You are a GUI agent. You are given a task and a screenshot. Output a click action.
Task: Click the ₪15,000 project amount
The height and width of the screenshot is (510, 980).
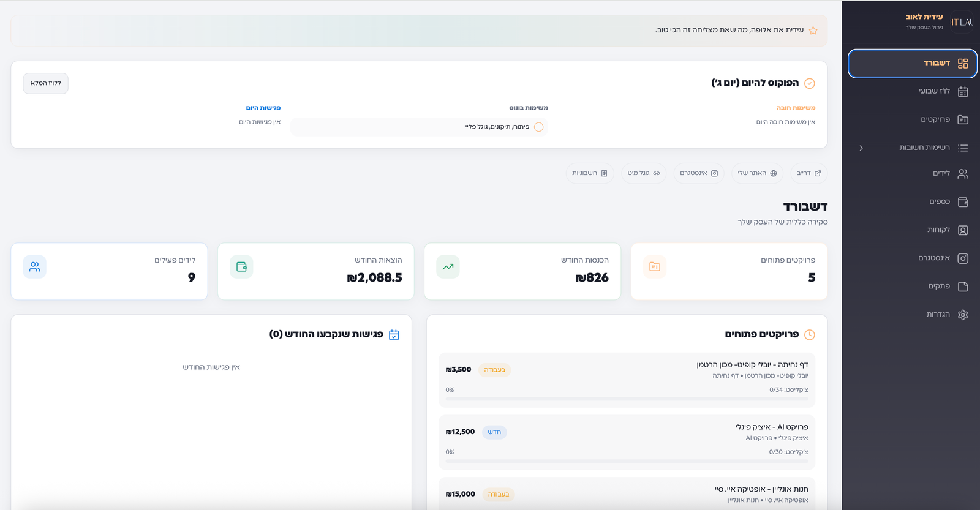pos(461,494)
